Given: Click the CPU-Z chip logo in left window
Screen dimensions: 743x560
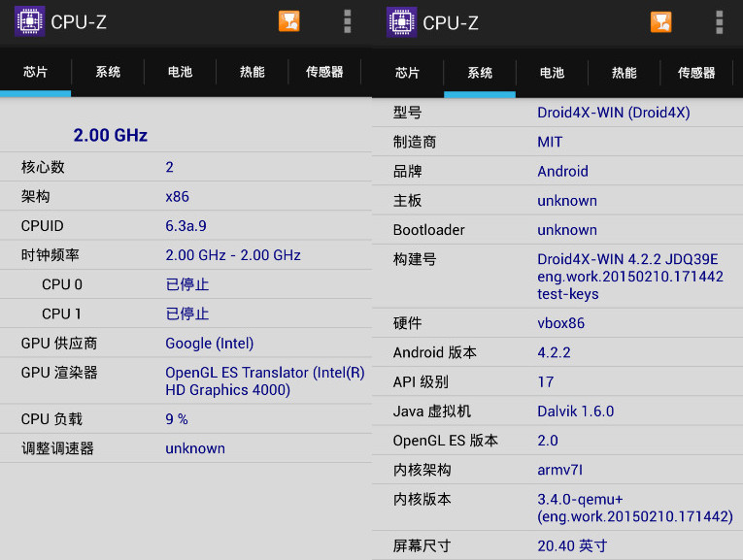Looking at the screenshot, I should point(30,21).
